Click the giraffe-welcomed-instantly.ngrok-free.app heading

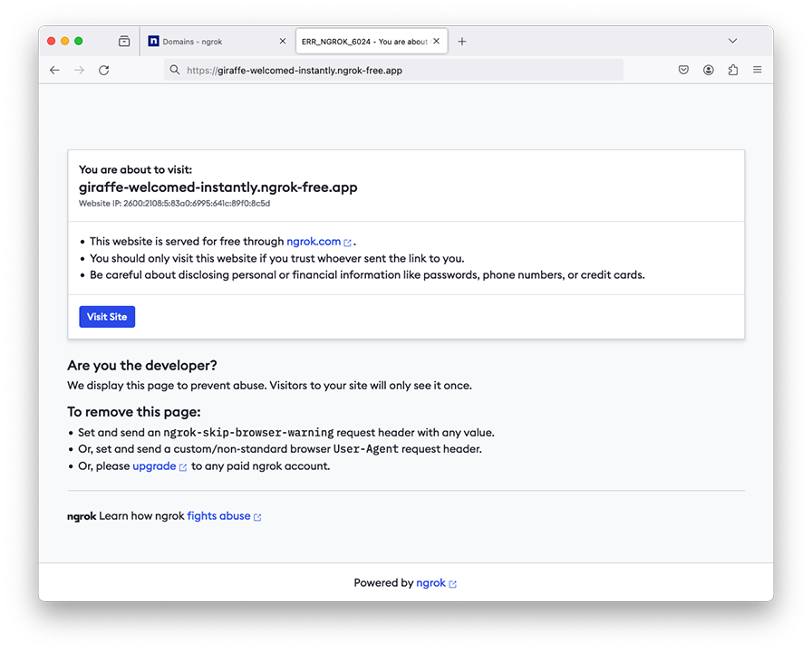pyautogui.click(x=218, y=187)
